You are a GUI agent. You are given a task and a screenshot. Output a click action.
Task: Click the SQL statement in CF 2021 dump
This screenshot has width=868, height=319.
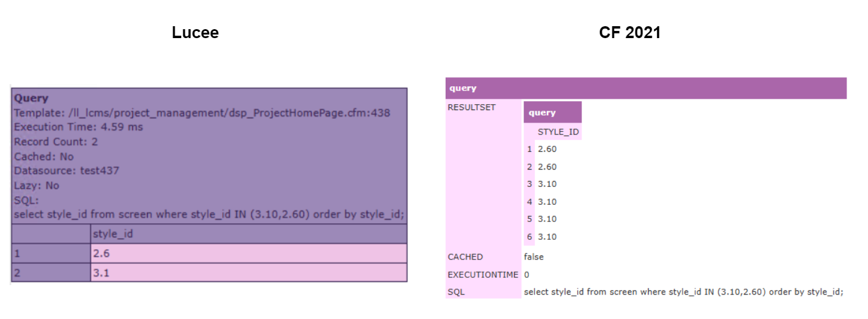point(683,292)
